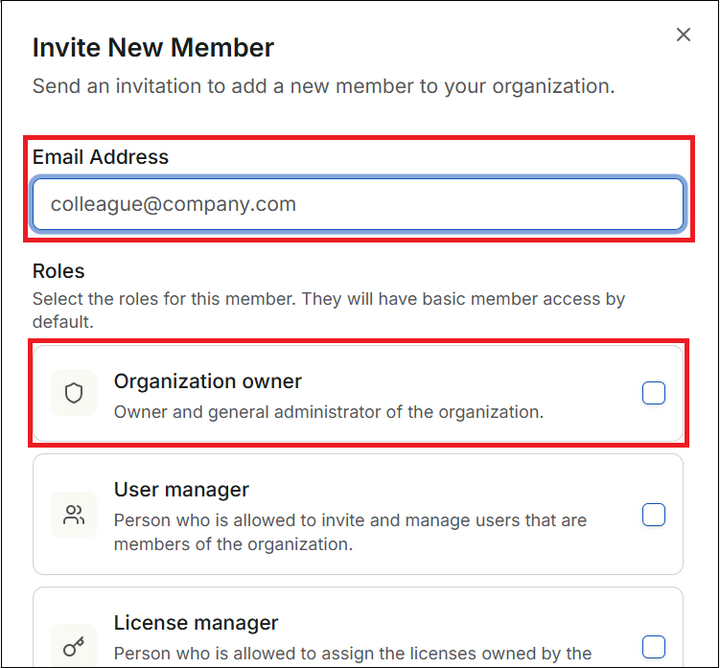Click the Send an invitation subtitle text
This screenshot has width=720, height=668.
tap(323, 86)
